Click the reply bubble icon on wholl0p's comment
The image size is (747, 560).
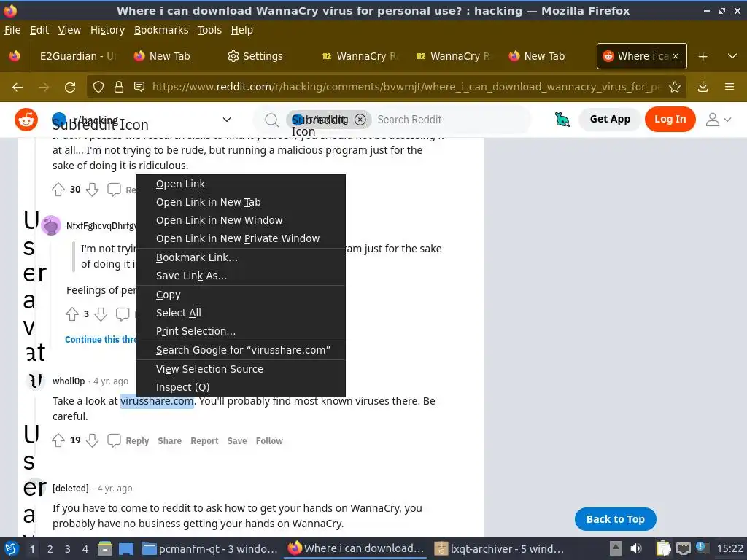click(114, 440)
